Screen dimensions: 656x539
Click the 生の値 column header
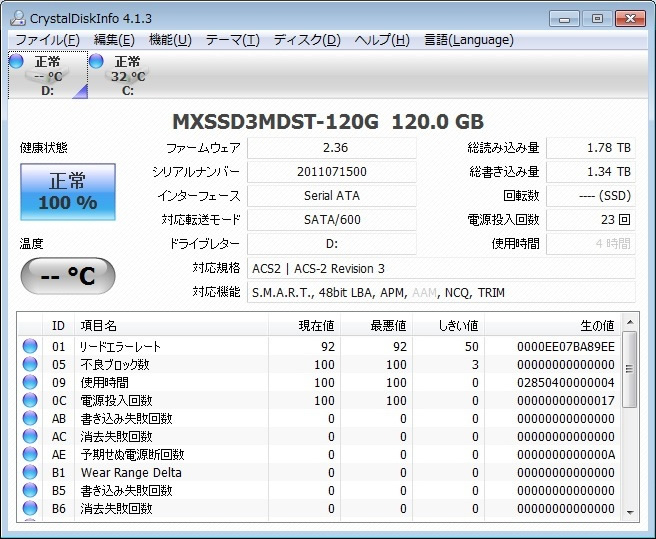coord(597,325)
